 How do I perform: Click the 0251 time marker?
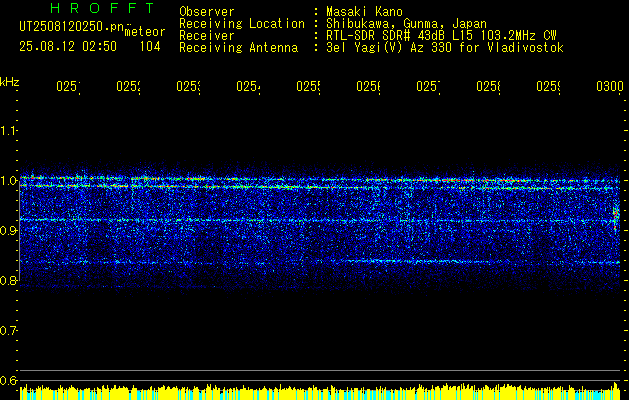[x=68, y=87]
